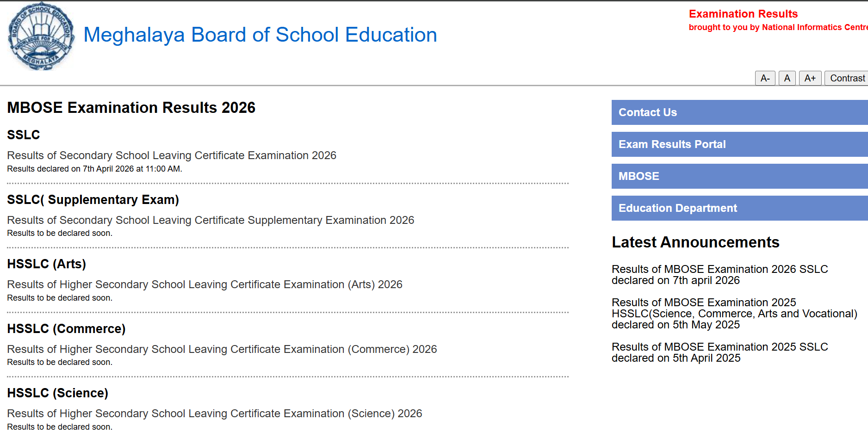
Task: Open HSSLC (Arts) results section
Action: click(x=46, y=264)
